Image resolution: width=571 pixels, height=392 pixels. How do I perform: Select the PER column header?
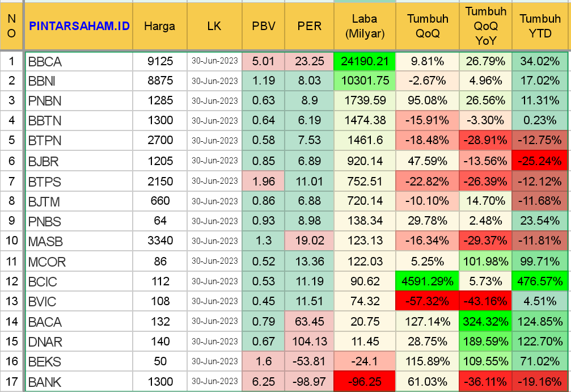[x=309, y=26]
